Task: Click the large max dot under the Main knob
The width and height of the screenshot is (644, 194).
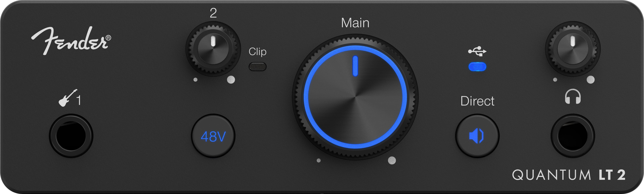Action: coord(392,160)
